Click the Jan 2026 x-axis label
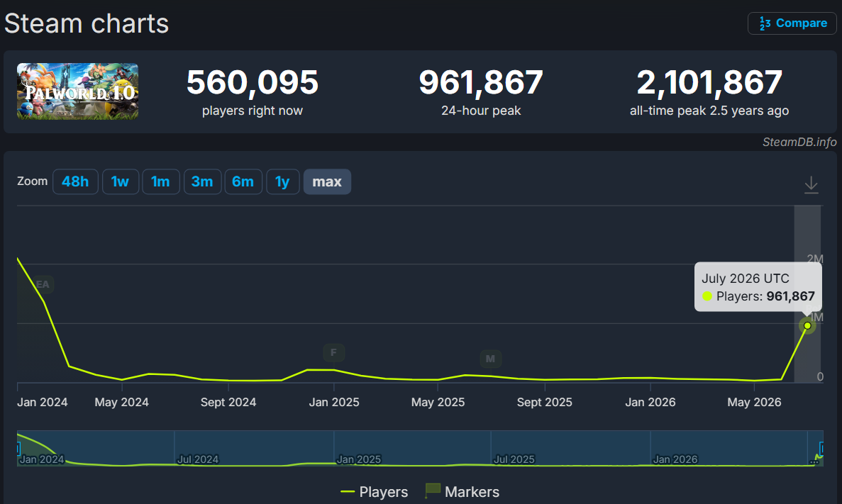The height and width of the screenshot is (504, 842). coord(650,402)
